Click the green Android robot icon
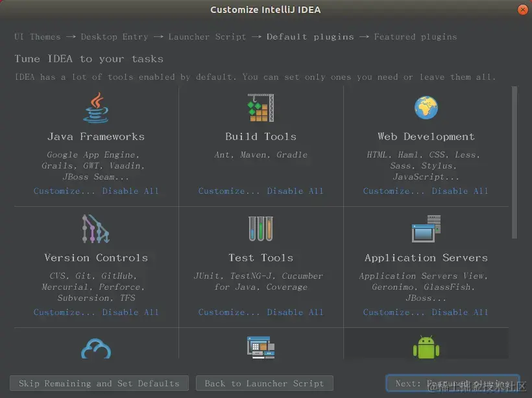532x398 pixels. tap(426, 347)
